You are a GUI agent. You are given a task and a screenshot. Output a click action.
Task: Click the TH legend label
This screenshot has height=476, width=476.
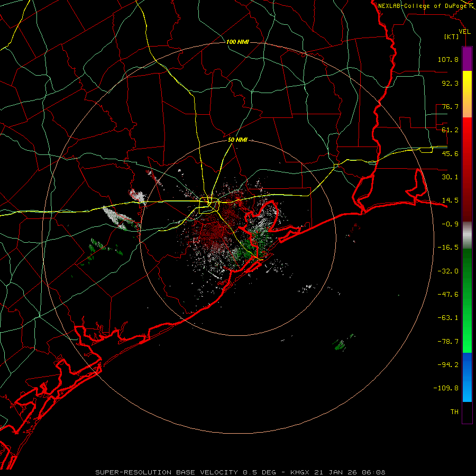click(454, 412)
